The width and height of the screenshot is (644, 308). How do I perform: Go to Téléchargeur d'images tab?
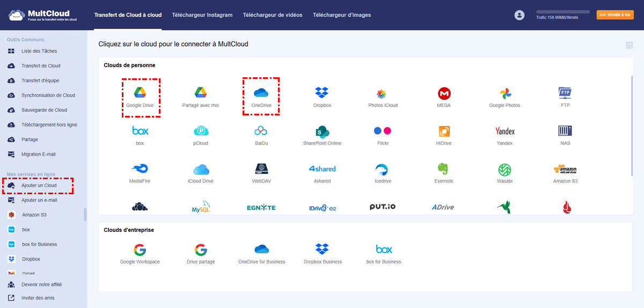pyautogui.click(x=342, y=15)
